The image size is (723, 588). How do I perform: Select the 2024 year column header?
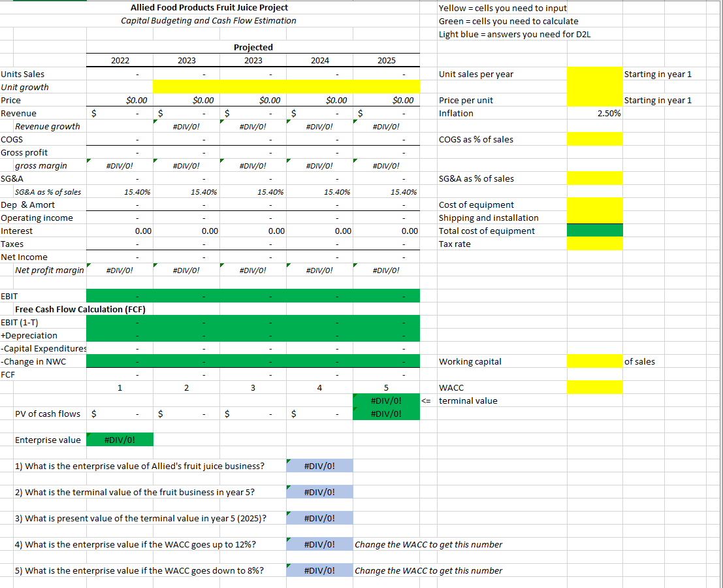pyautogui.click(x=319, y=60)
